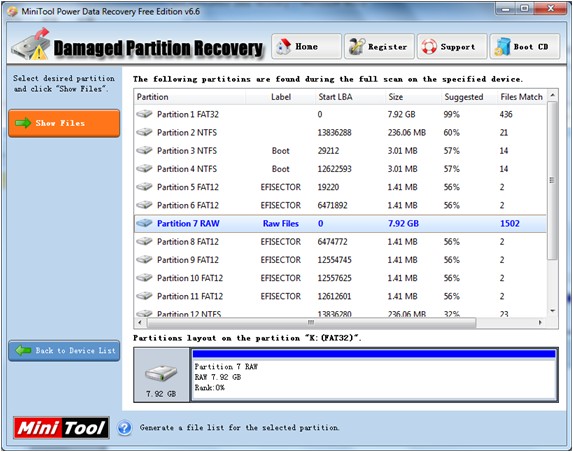Sort by the Label column header

[281, 97]
